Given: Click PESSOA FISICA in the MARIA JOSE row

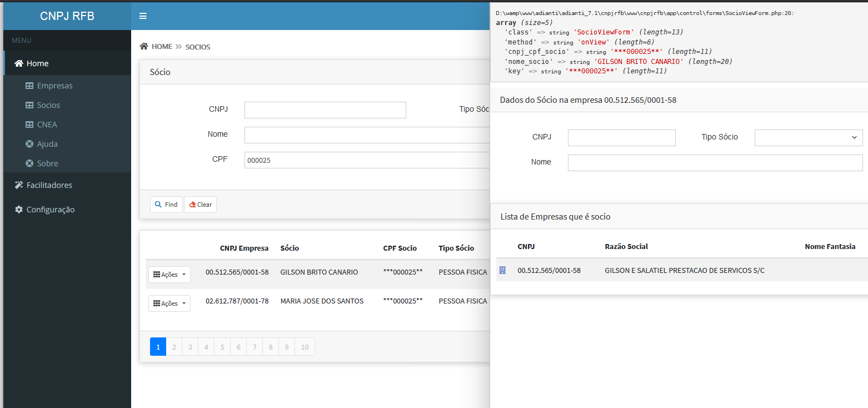Looking at the screenshot, I should (463, 301).
